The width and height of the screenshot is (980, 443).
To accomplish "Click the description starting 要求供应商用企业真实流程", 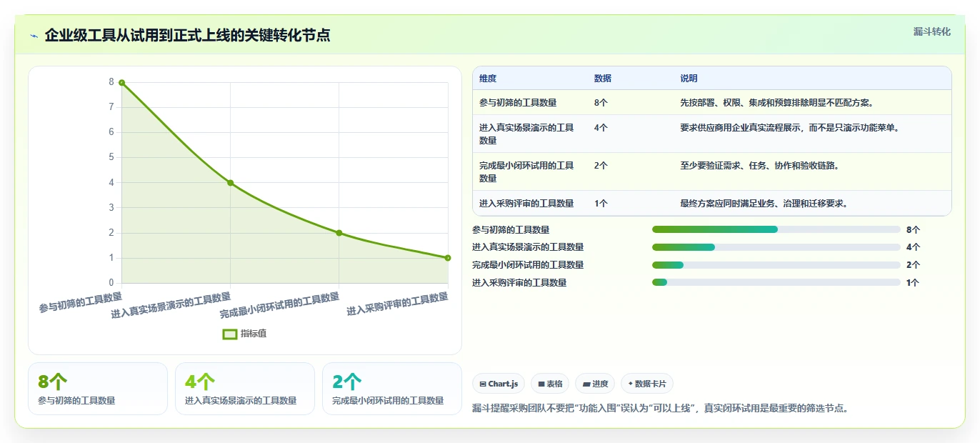I will tap(790, 128).
